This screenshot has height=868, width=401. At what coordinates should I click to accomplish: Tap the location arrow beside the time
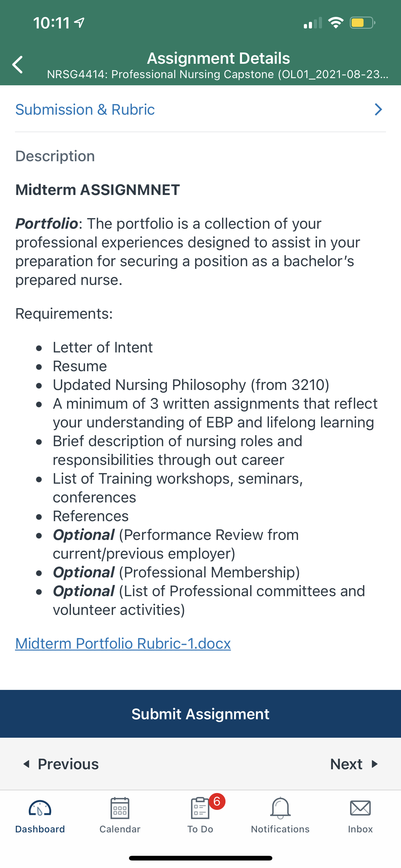79,22
